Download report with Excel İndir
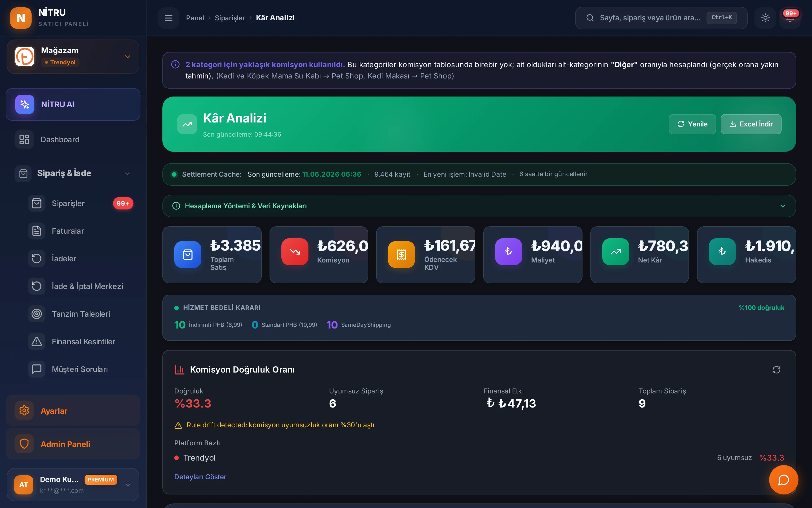 tap(751, 124)
